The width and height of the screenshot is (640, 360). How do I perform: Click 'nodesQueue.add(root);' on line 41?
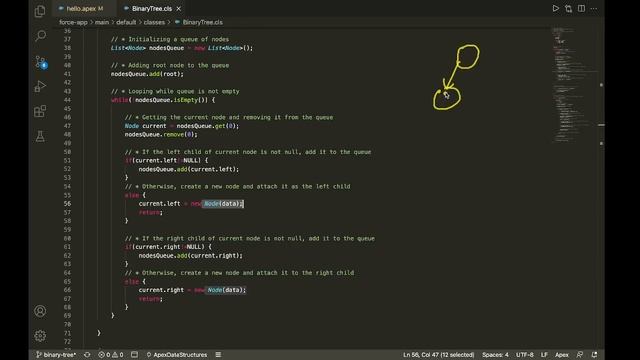147,74
